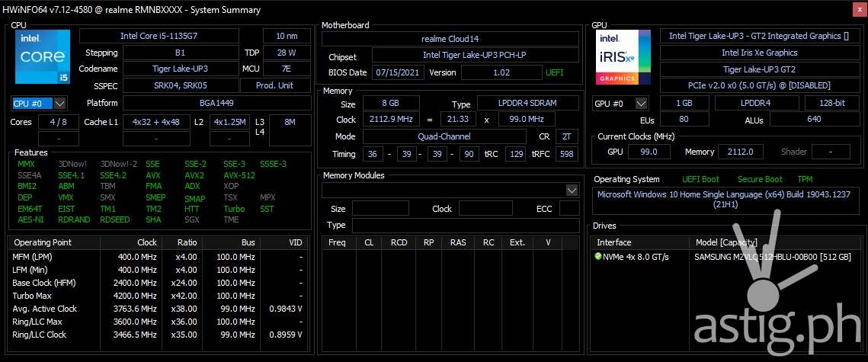The image size is (868, 362).
Task: Click the 2T command rate value
Action: click(x=566, y=136)
